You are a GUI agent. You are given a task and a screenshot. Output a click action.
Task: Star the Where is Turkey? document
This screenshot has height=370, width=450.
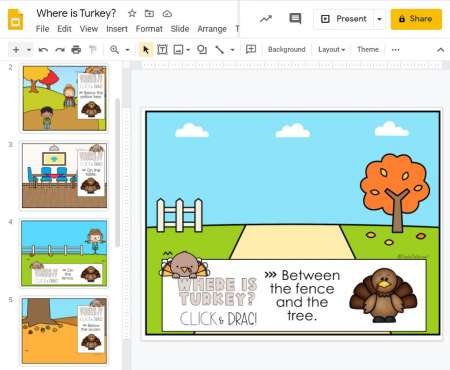click(132, 13)
